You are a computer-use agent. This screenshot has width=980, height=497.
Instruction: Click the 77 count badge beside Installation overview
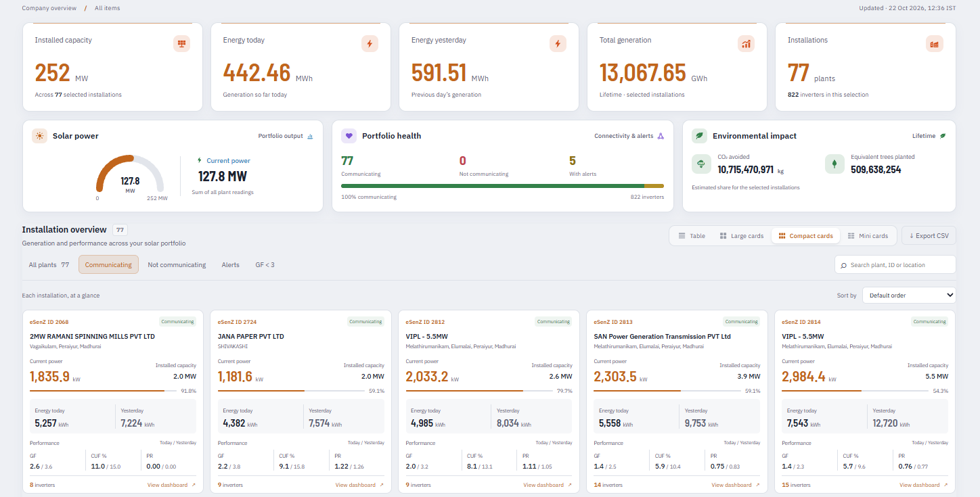(x=120, y=230)
